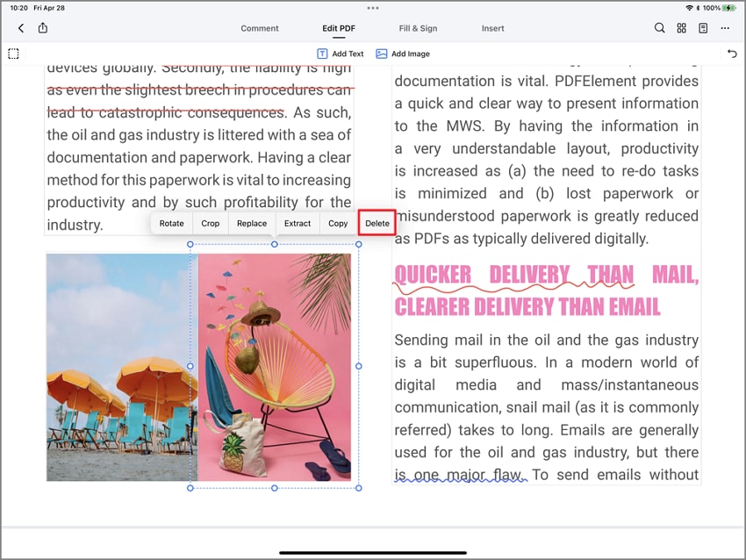Choose Crop in the image popup menu
The image size is (746, 560).
pyautogui.click(x=211, y=223)
